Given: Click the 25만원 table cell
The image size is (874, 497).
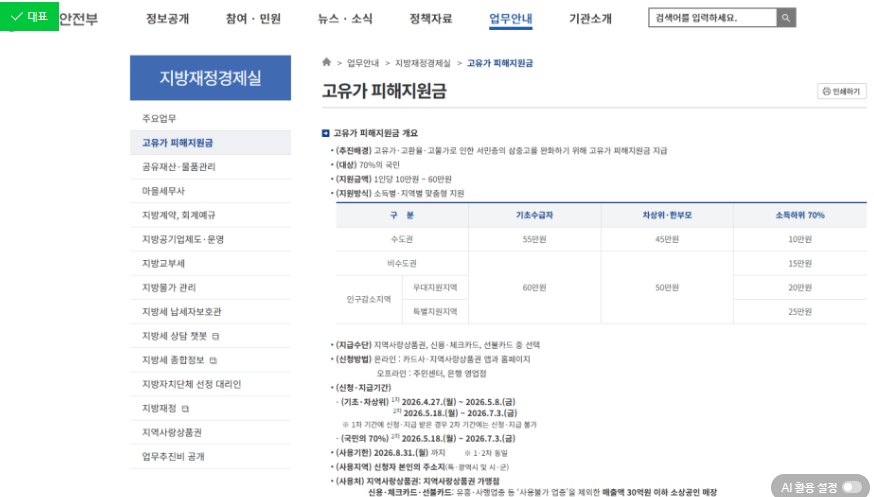Looking at the screenshot, I should (x=800, y=312).
